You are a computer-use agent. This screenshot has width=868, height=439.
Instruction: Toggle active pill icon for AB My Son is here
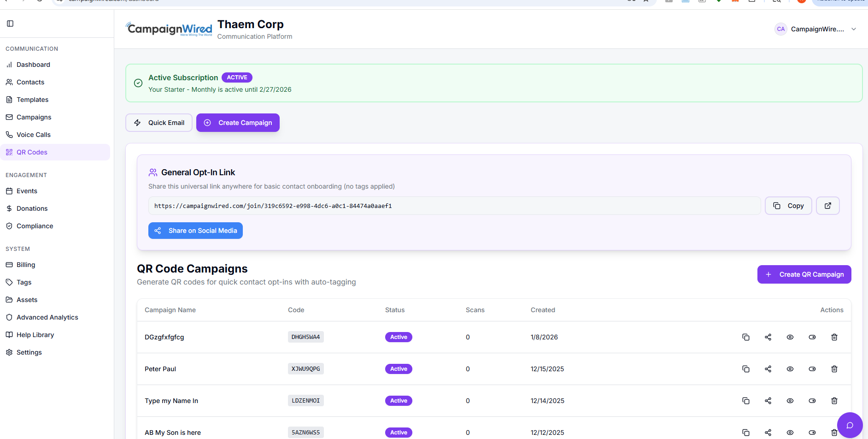(x=812, y=433)
